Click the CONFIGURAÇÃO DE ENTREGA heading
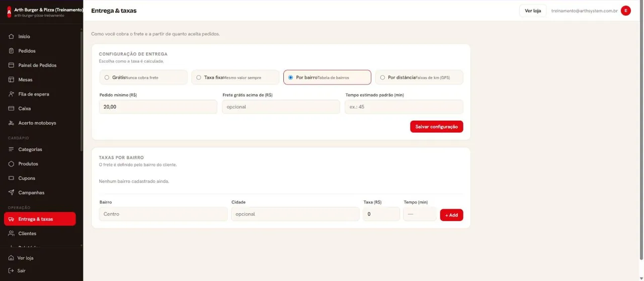The height and width of the screenshot is (281, 644). pos(133,54)
